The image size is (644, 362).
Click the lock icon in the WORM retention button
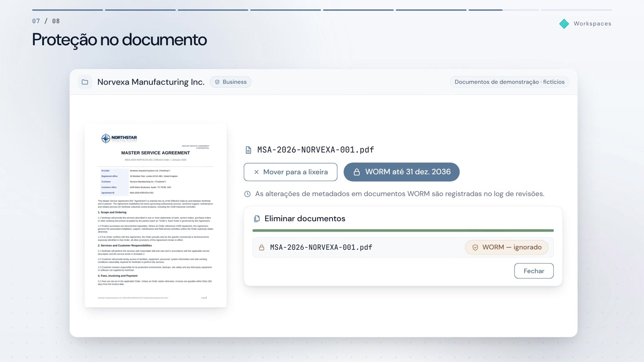(x=357, y=172)
